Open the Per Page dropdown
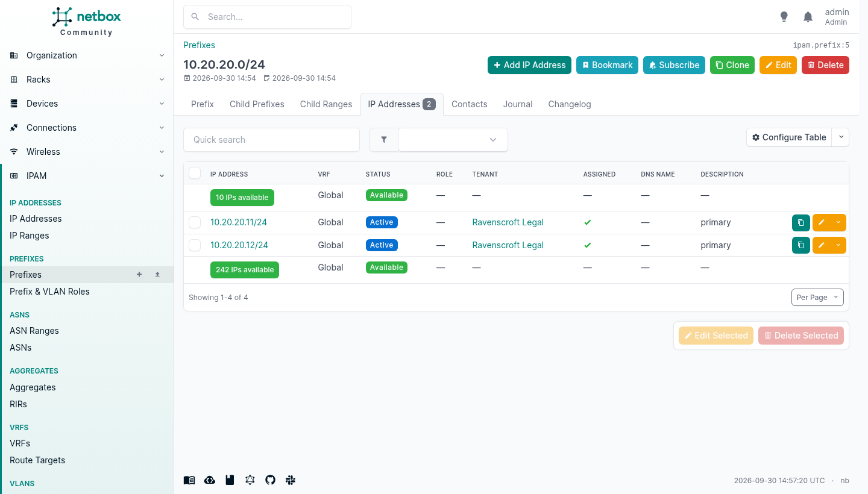The height and width of the screenshot is (494, 868). coord(817,298)
